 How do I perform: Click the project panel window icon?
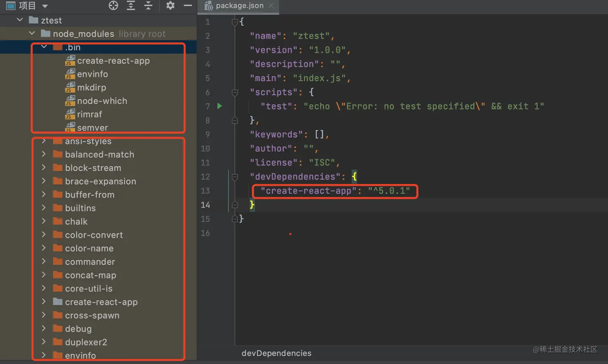tap(10, 6)
